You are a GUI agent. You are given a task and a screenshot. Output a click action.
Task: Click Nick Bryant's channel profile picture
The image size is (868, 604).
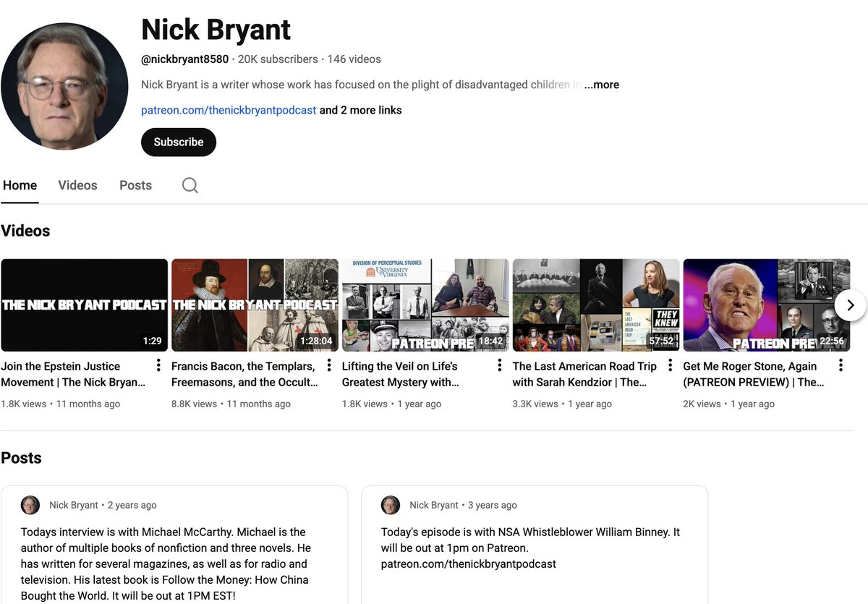click(64, 86)
